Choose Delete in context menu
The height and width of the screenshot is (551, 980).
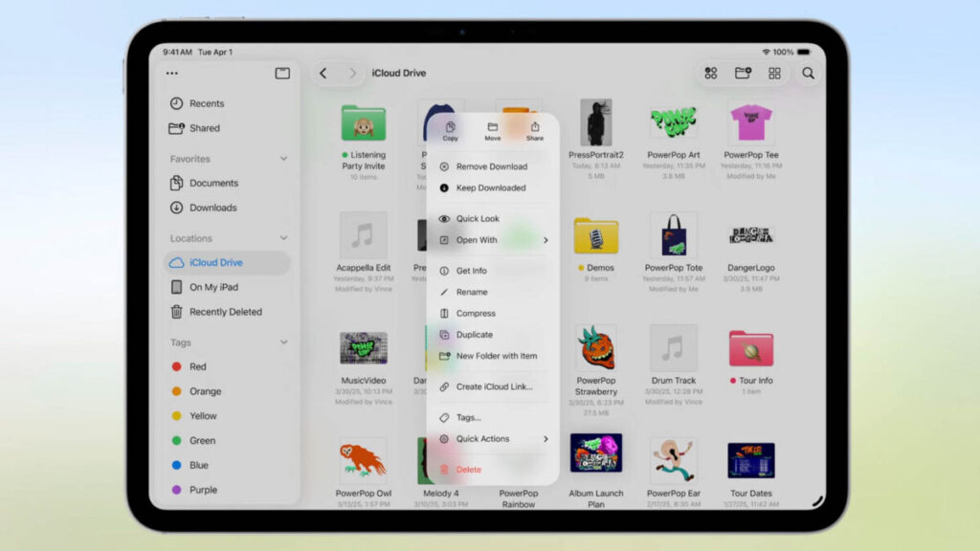[493, 469]
